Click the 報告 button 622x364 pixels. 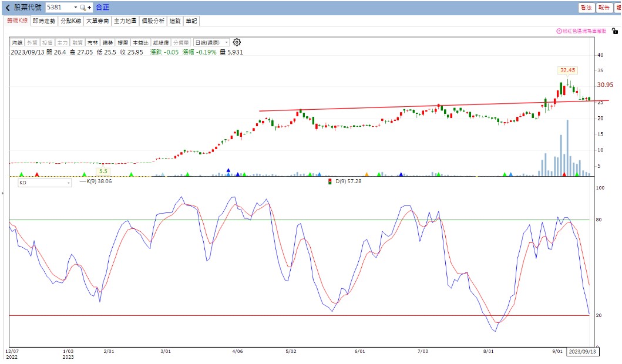[604, 8]
